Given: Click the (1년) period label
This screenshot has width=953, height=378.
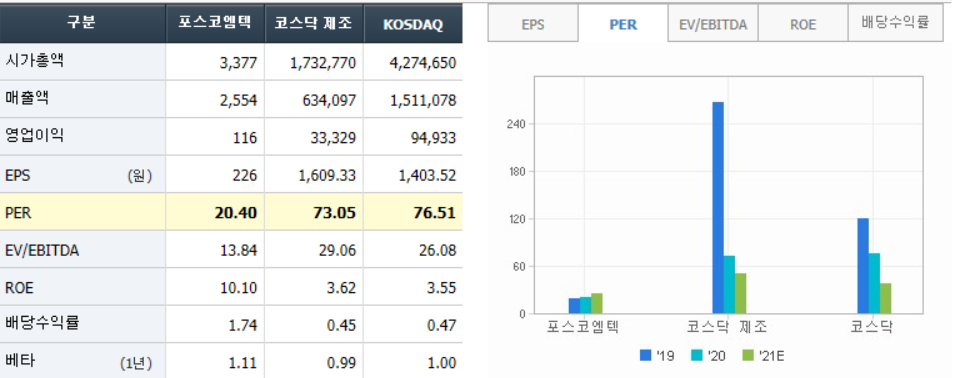Looking at the screenshot, I should click(136, 364).
